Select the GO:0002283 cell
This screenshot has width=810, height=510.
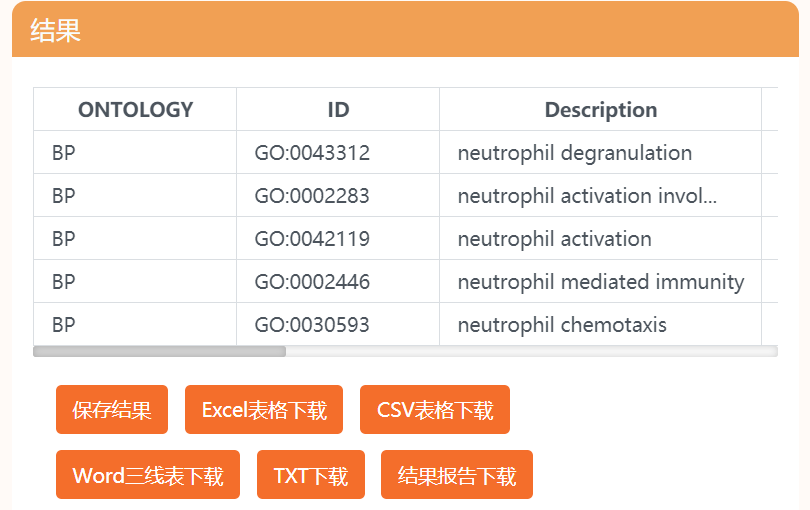312,196
